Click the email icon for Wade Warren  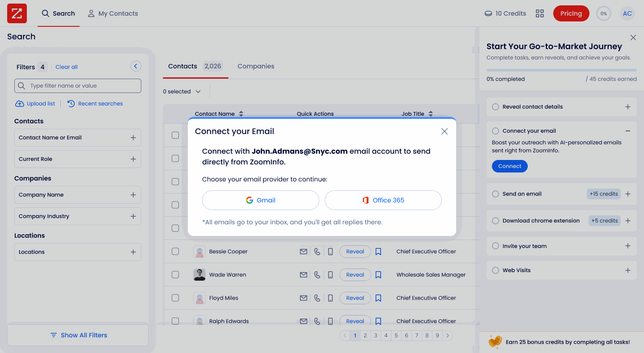pos(304,275)
